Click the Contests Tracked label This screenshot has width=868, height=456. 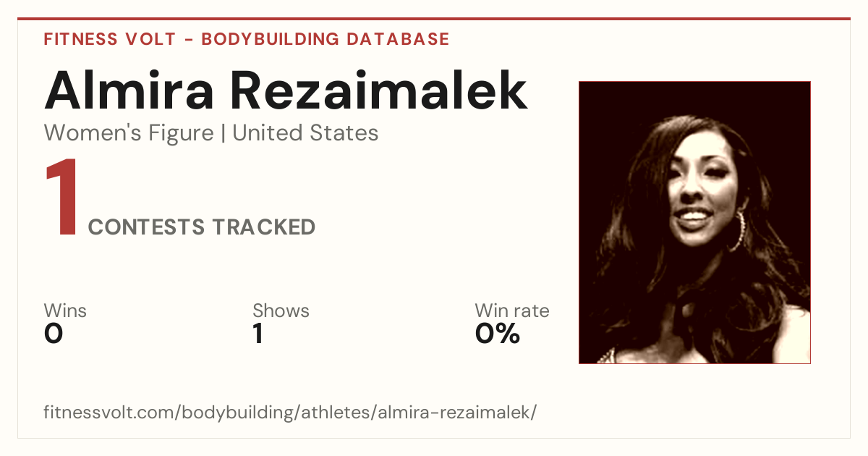[x=202, y=227]
